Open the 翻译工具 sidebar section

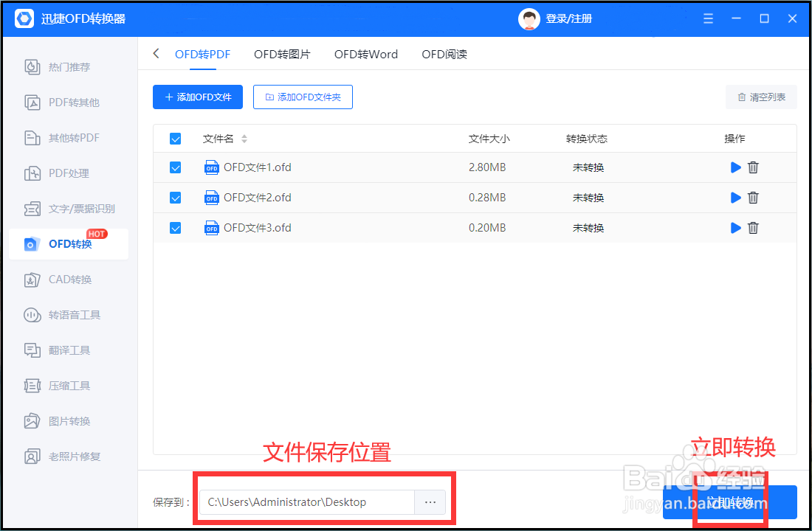click(58, 350)
